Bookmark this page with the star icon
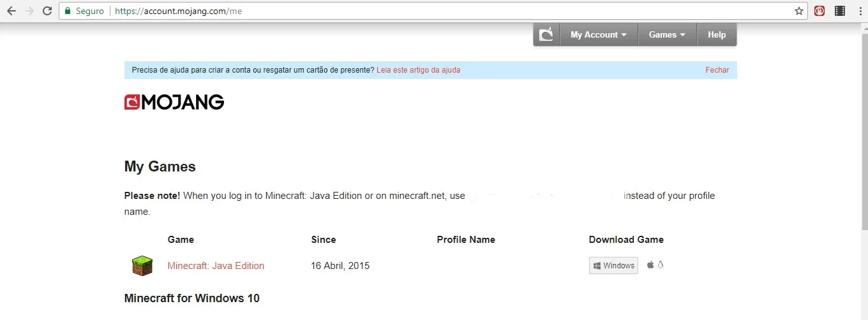The width and height of the screenshot is (868, 320). pos(798,11)
